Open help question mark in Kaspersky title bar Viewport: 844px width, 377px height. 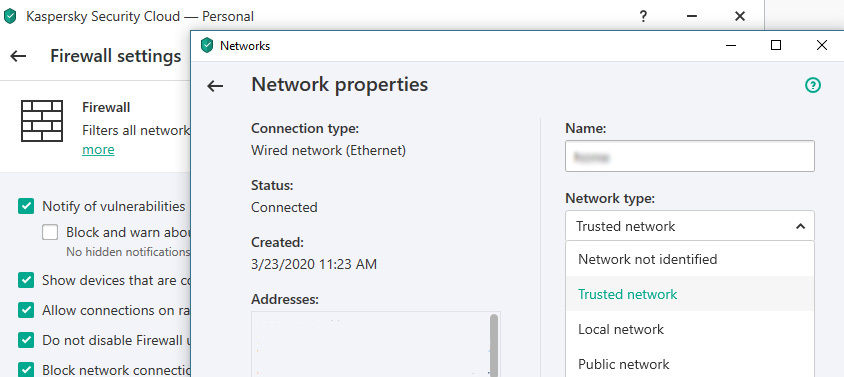[x=643, y=16]
